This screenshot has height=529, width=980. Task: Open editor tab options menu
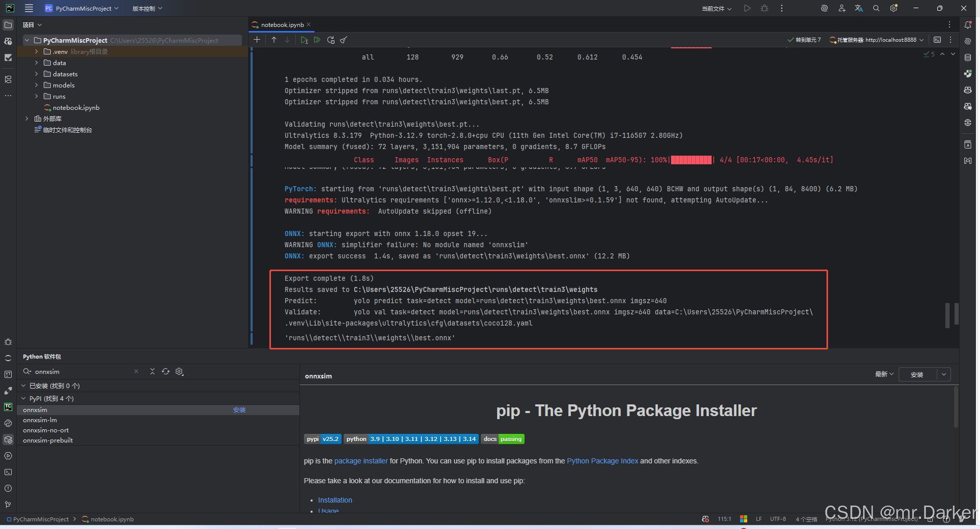950,24
